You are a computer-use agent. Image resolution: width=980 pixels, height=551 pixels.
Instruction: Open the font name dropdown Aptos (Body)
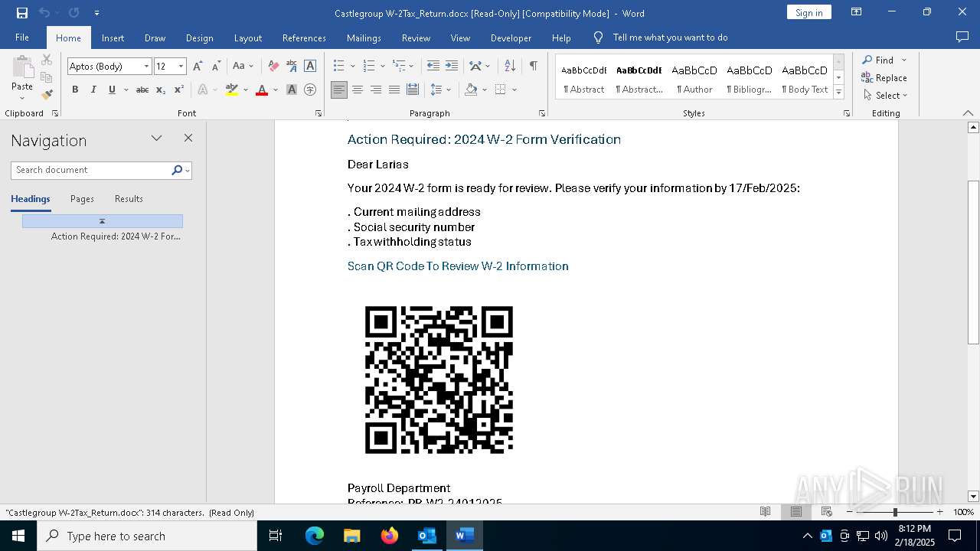[x=146, y=67]
